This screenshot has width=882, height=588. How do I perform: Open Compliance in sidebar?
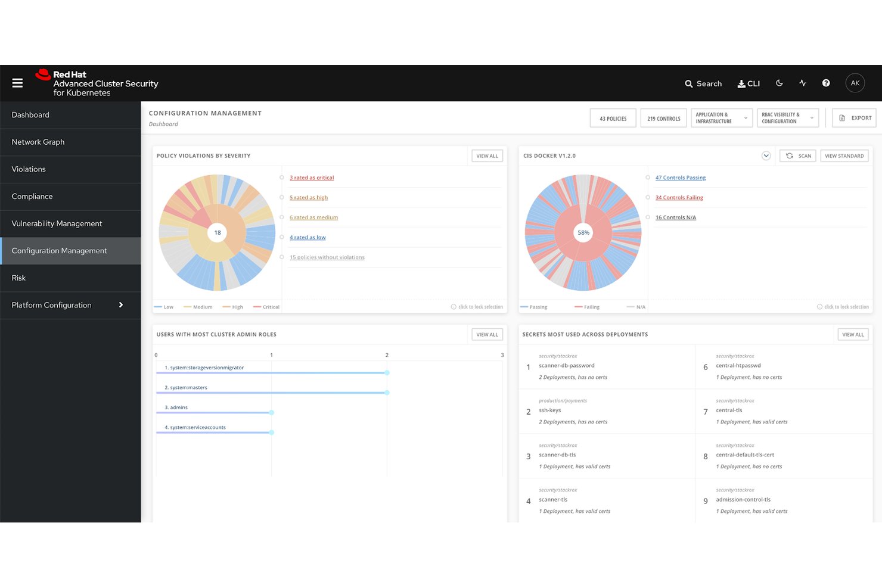tap(70, 197)
